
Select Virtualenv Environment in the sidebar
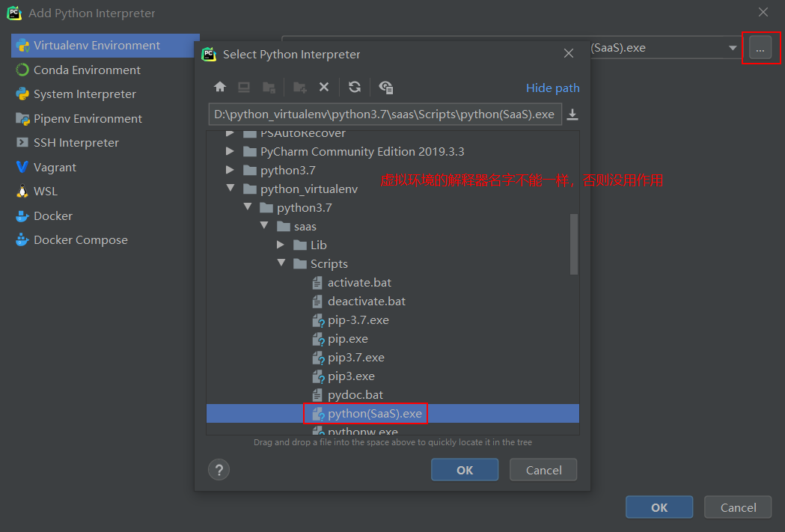105,46
